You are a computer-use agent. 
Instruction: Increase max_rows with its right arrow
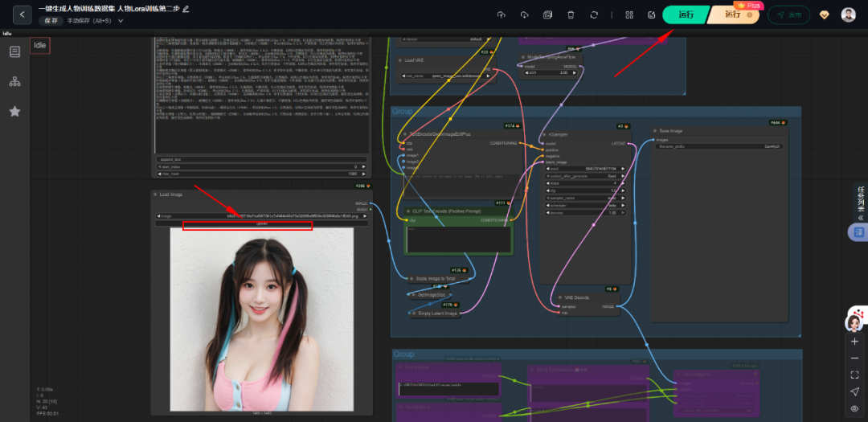coord(364,174)
